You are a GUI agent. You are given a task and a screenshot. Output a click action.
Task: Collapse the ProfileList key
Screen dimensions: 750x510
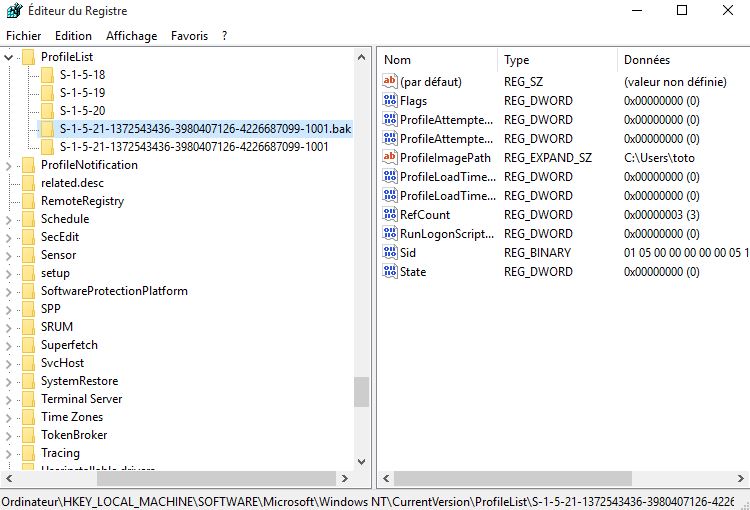pos(9,57)
